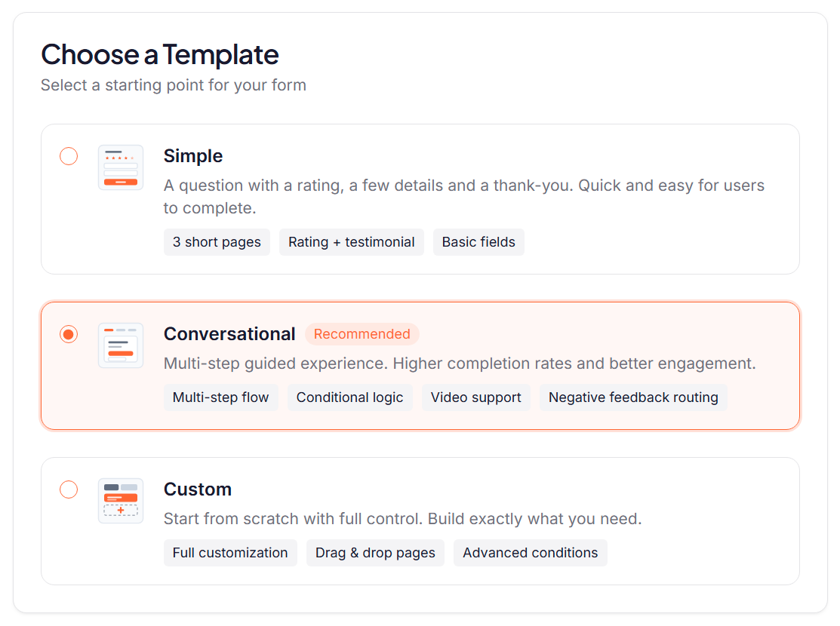Click the Custom template builder icon
The height and width of the screenshot is (626, 840).
(121, 501)
